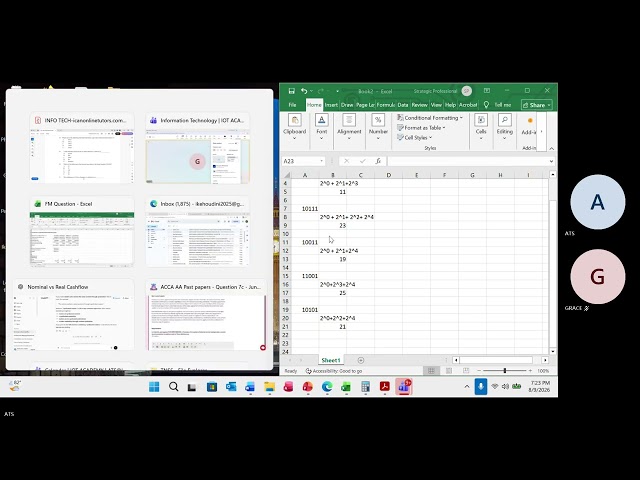Viewport: 640px width, 480px height.
Task: Select the Inbox email window thumbnail
Action: point(198,232)
